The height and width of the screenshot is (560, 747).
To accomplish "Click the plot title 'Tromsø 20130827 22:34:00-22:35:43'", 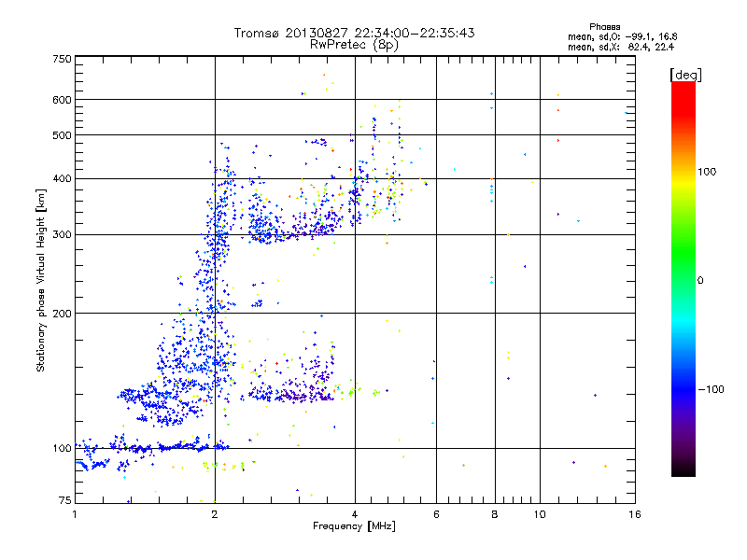I will [x=354, y=33].
